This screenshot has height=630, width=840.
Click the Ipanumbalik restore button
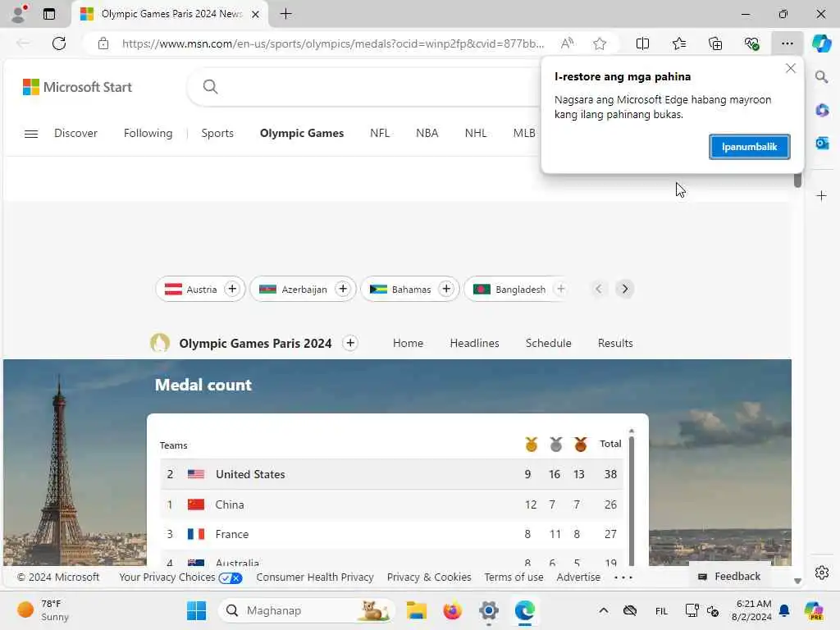click(749, 147)
